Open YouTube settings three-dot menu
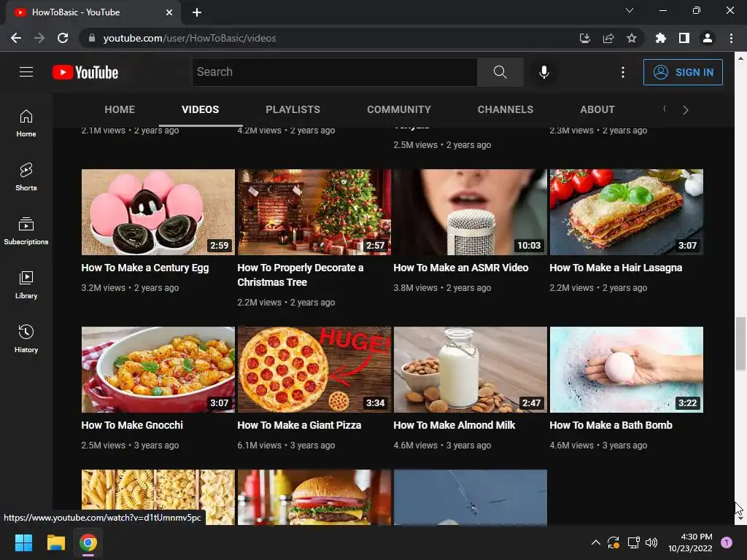 pos(622,72)
